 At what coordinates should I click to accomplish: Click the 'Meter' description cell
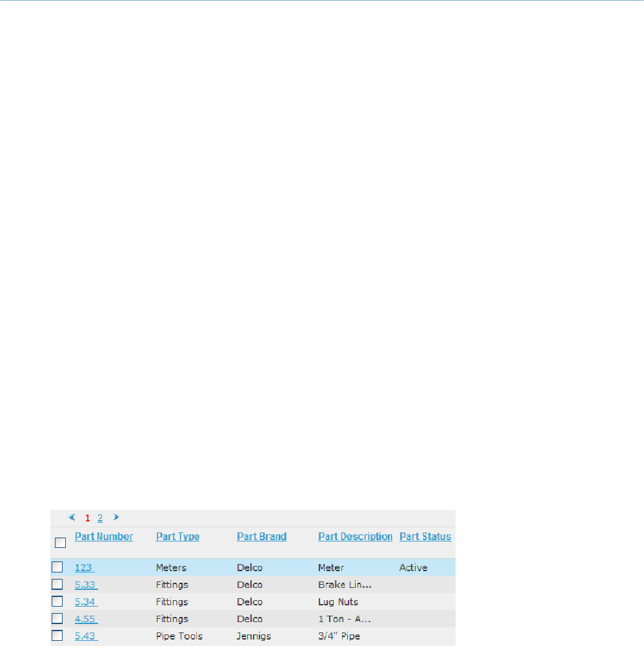pyautogui.click(x=331, y=568)
